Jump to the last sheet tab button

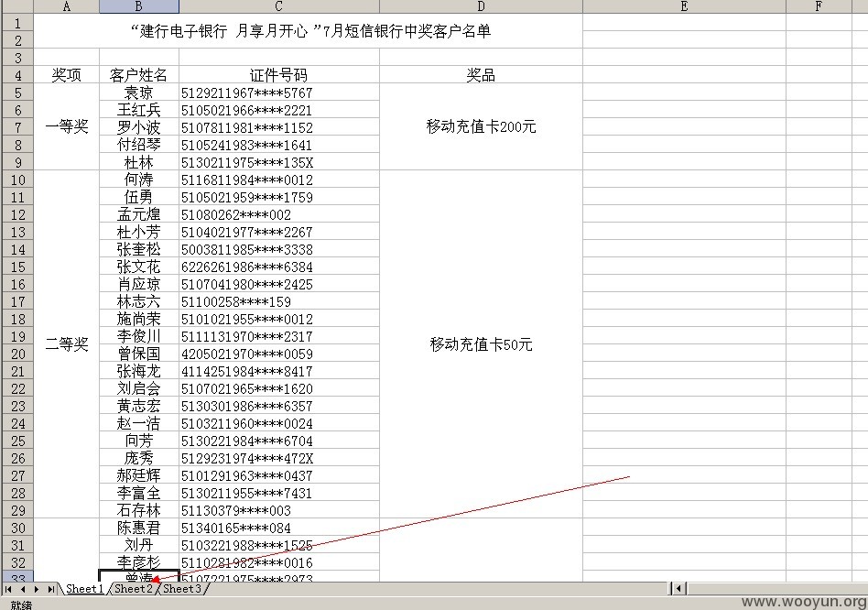50,589
